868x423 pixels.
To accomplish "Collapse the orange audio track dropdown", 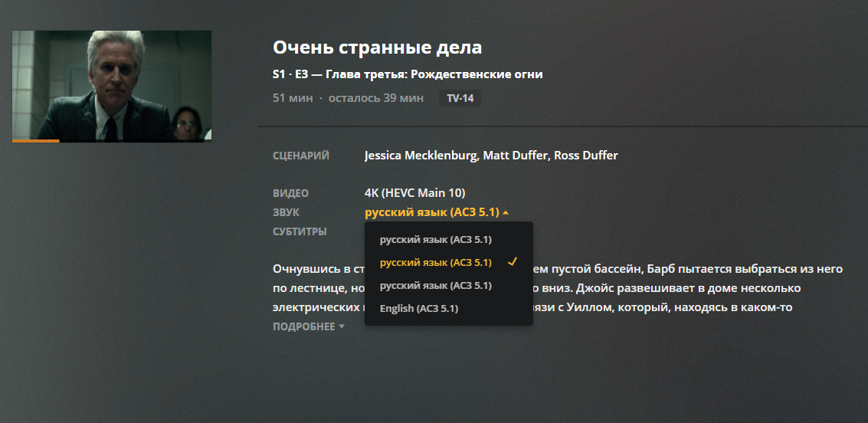I will 437,212.
